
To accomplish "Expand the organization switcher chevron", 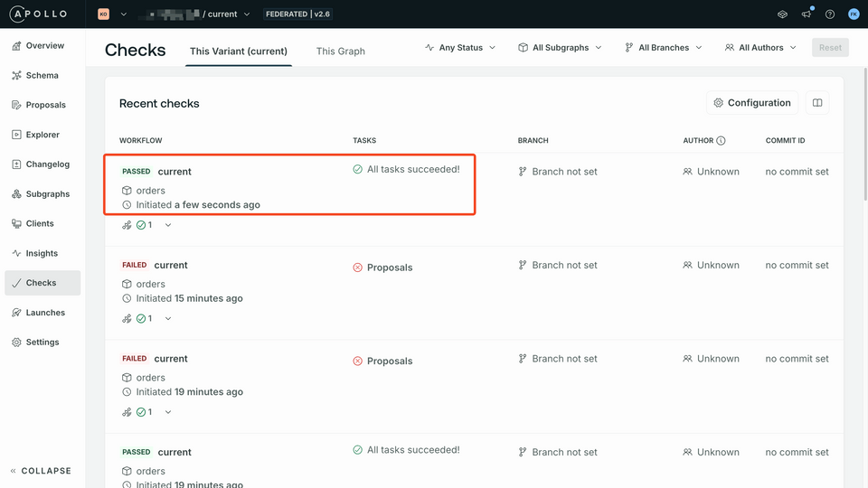I will click(124, 14).
